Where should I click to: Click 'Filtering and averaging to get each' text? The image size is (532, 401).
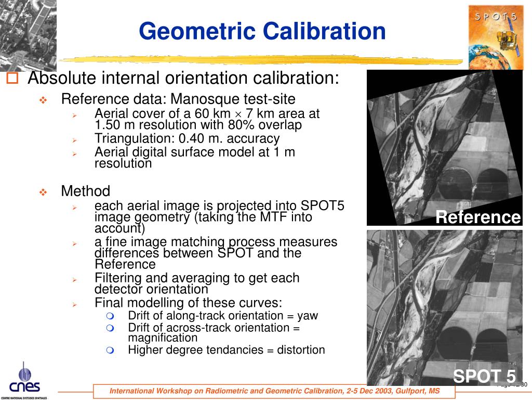pos(197,278)
